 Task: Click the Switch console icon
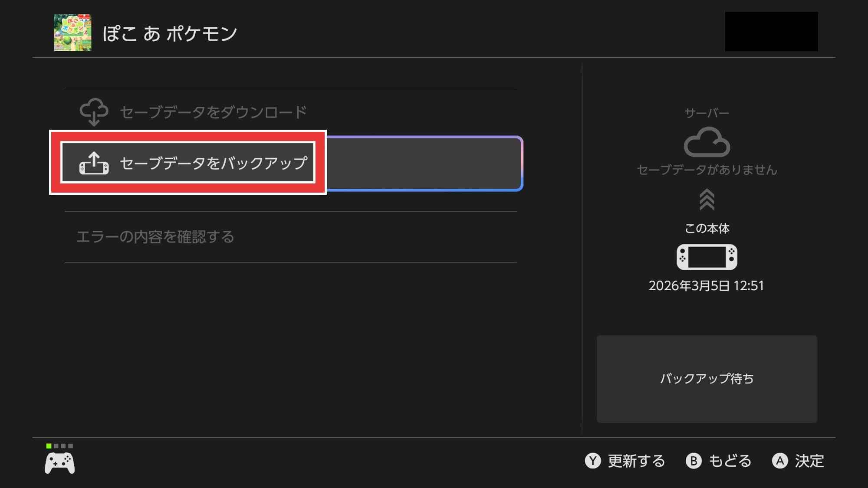[707, 257]
